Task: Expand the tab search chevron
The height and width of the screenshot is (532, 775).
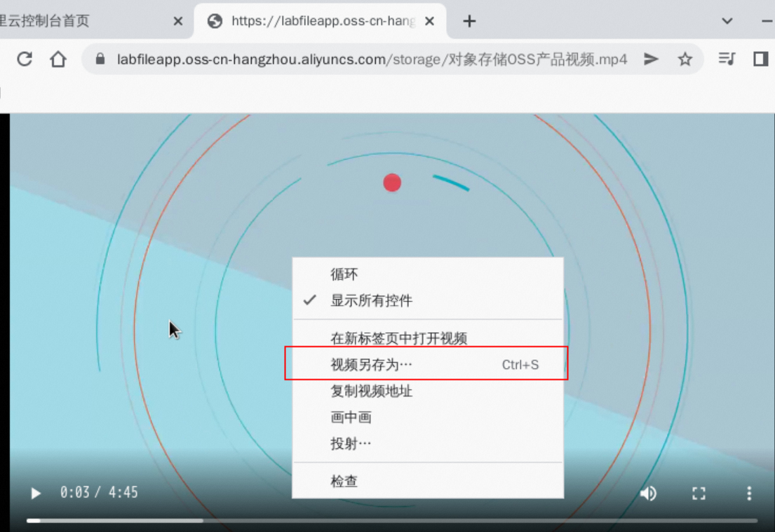Action: [x=727, y=21]
